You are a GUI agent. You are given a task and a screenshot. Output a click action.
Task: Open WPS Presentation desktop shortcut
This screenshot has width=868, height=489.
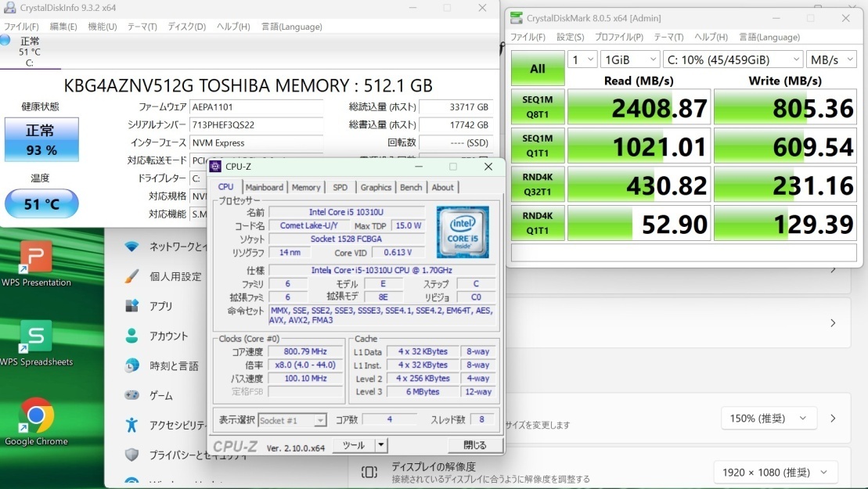36,264
